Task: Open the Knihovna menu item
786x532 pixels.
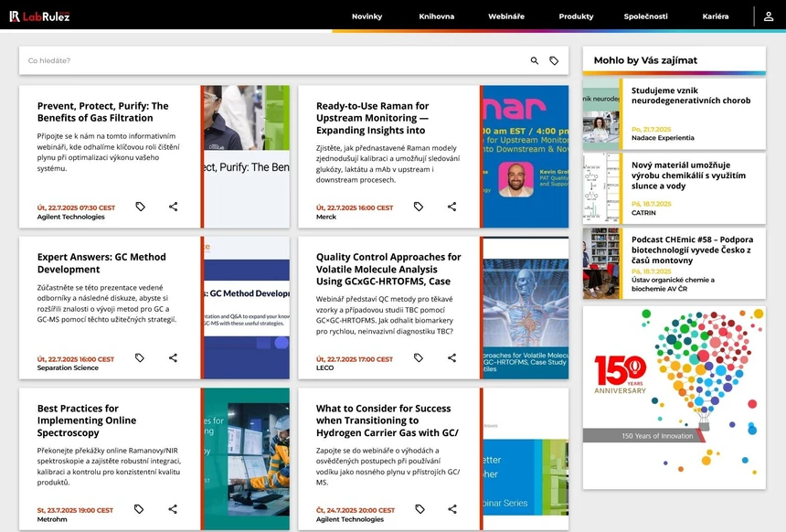Action: [x=436, y=16]
